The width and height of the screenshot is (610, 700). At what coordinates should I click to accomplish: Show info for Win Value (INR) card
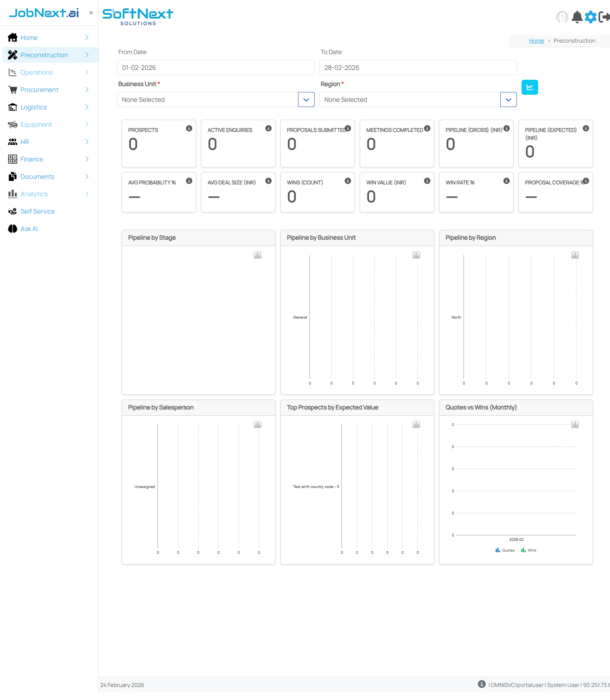(x=427, y=181)
